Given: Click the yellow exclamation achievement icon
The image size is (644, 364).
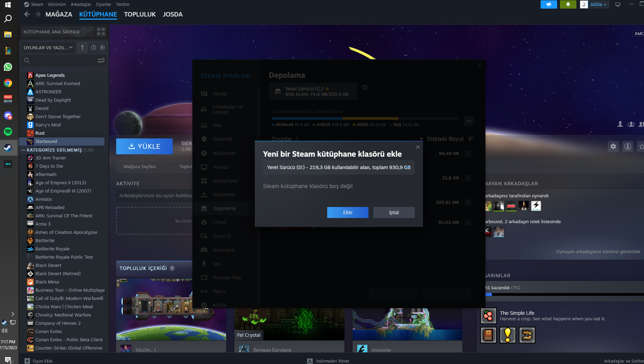Looking at the screenshot, I should click(508, 335).
